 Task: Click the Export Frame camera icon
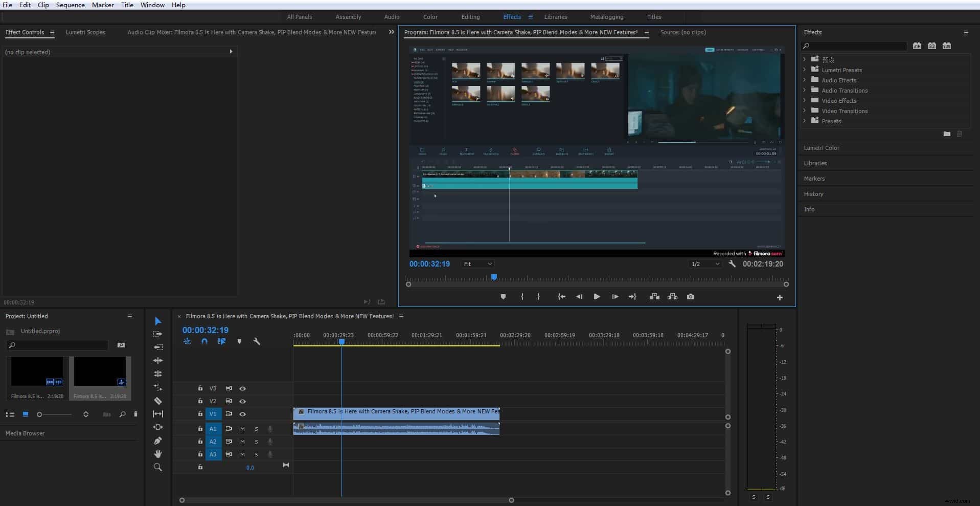coord(690,297)
